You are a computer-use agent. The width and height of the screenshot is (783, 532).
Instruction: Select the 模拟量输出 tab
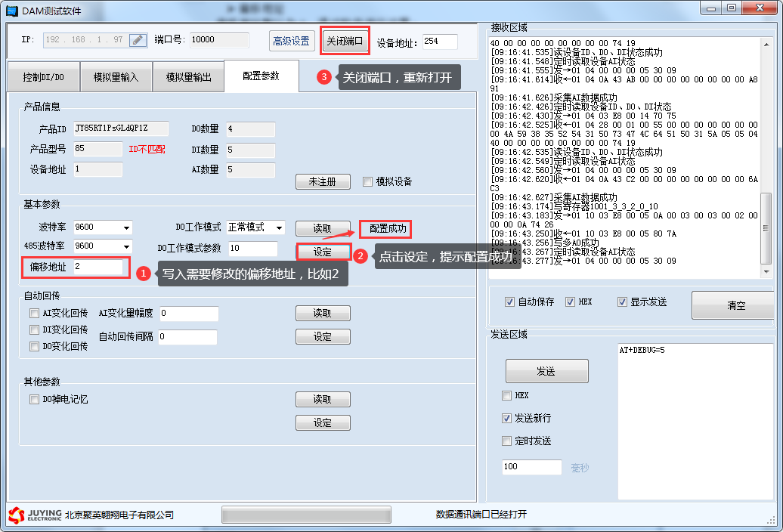[188, 77]
